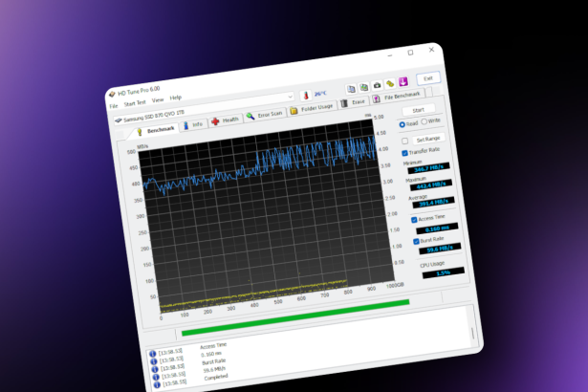Click the Minimum value 346.7 MB/s
Screen dimensions: 588x392
point(428,168)
